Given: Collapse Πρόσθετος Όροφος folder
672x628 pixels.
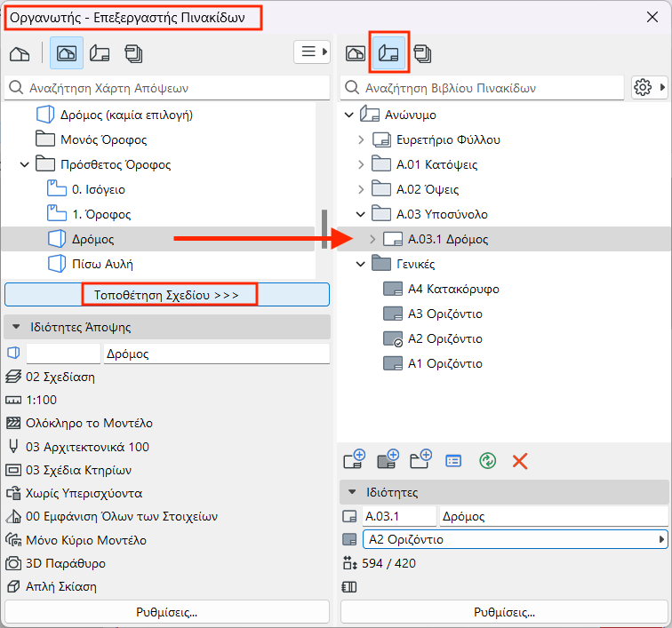Looking at the screenshot, I should (x=24, y=164).
